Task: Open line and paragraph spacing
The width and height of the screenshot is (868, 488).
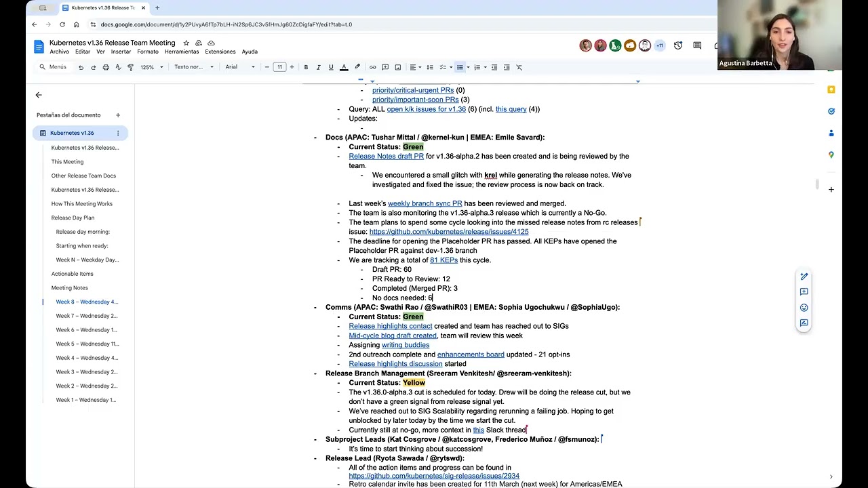Action: coord(429,67)
